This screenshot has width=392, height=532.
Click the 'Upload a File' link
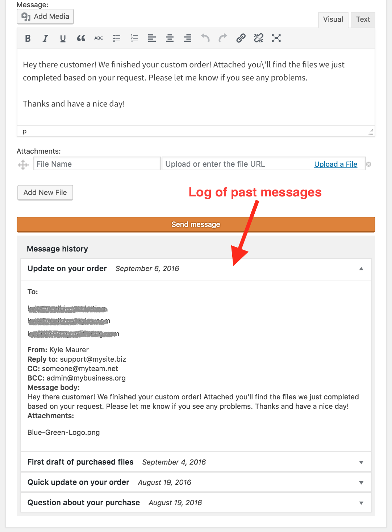pos(335,164)
